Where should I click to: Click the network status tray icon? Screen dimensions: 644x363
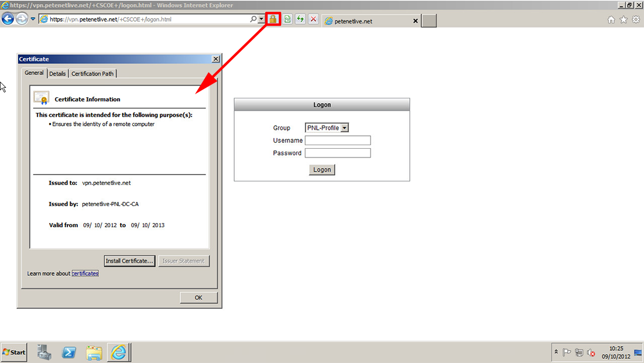pos(579,352)
